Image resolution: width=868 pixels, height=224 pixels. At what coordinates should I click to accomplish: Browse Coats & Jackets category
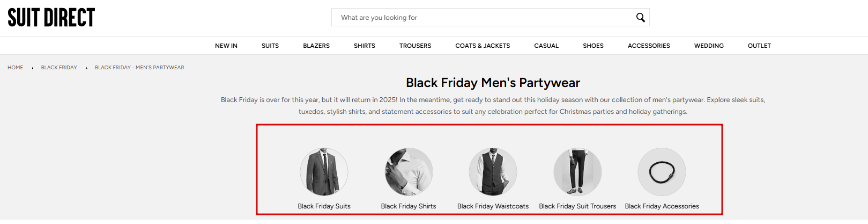483,46
